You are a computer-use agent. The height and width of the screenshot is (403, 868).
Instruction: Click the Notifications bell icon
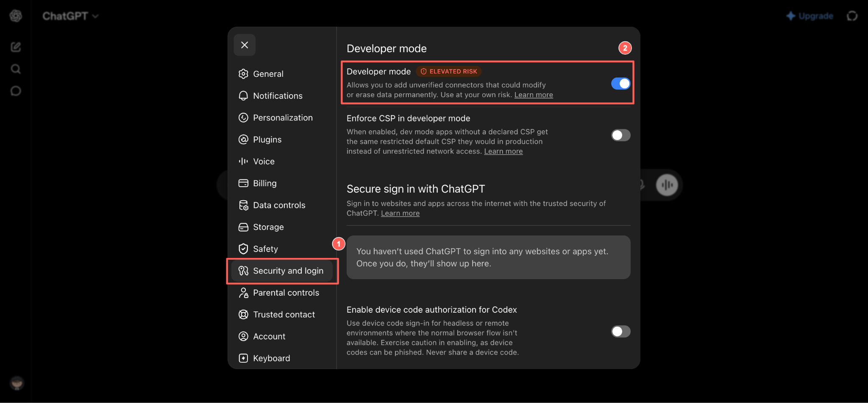pyautogui.click(x=243, y=96)
